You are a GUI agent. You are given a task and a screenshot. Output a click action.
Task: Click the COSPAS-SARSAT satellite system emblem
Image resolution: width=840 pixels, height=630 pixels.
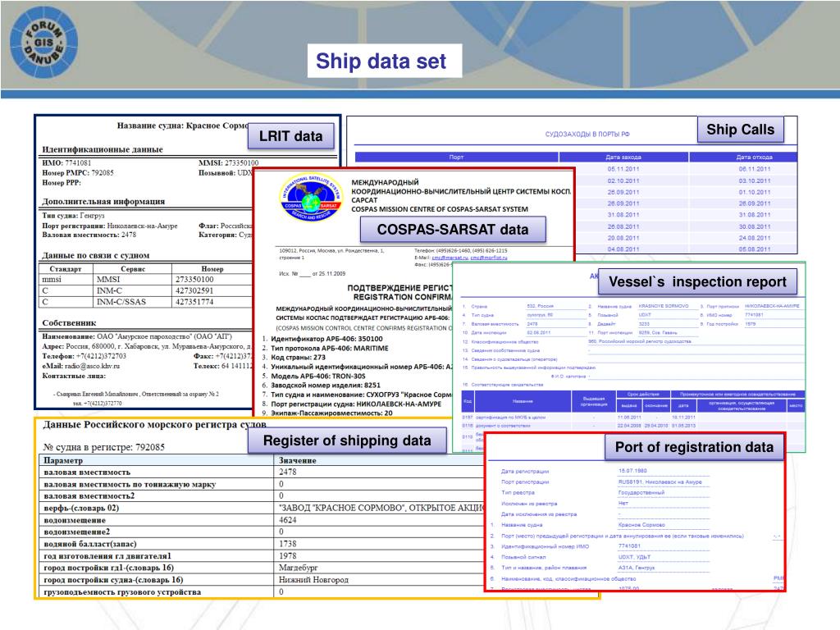311,198
